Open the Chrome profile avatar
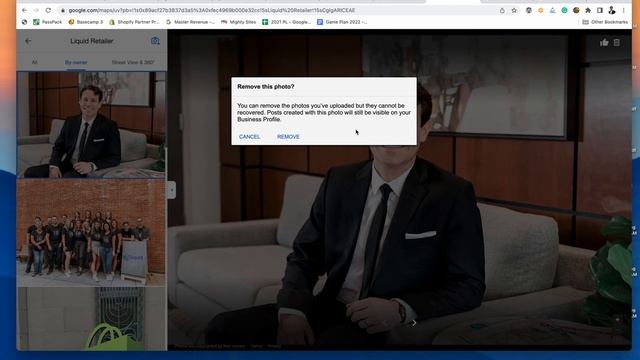 [611, 10]
